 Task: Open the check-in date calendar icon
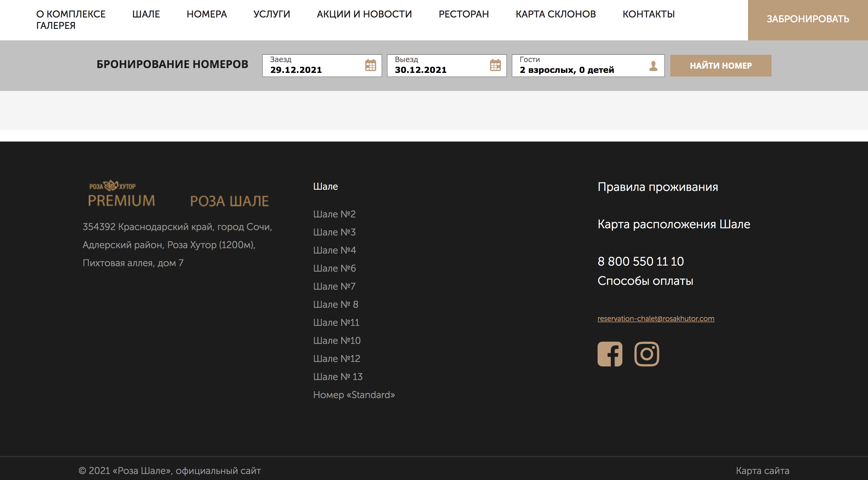pyautogui.click(x=370, y=65)
